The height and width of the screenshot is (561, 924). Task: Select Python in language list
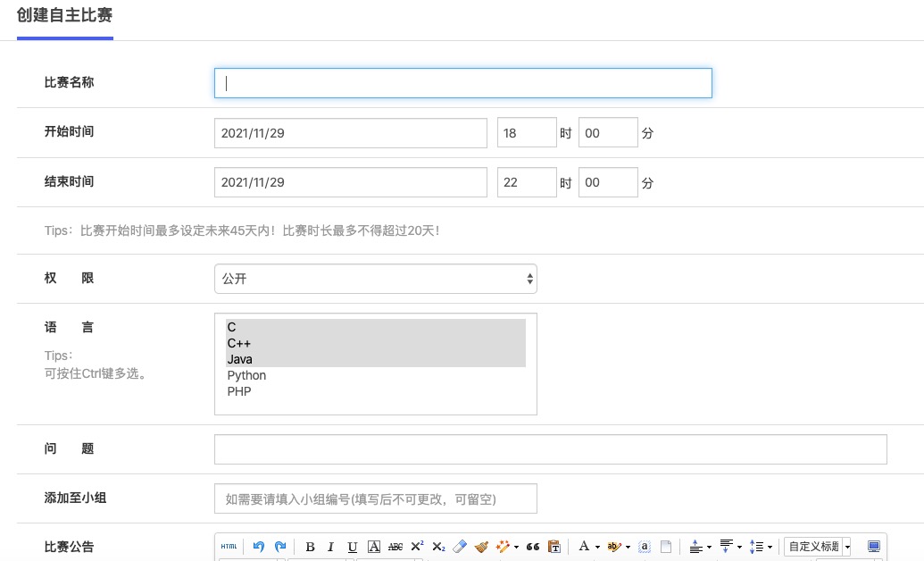tap(375, 375)
